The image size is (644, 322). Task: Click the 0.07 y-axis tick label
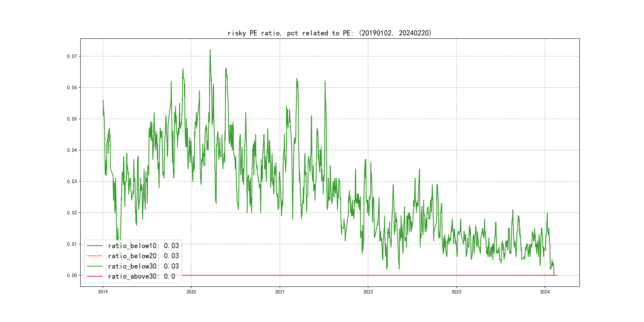click(x=72, y=56)
